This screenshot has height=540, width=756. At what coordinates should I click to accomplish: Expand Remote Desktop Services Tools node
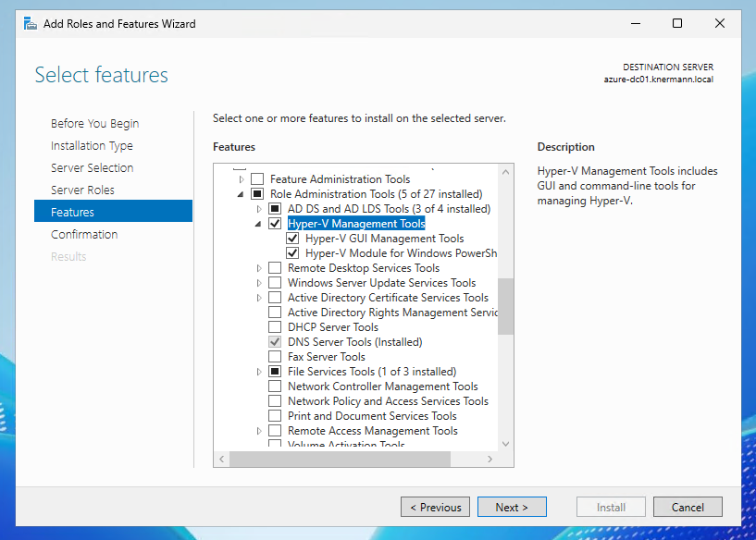pos(259,268)
